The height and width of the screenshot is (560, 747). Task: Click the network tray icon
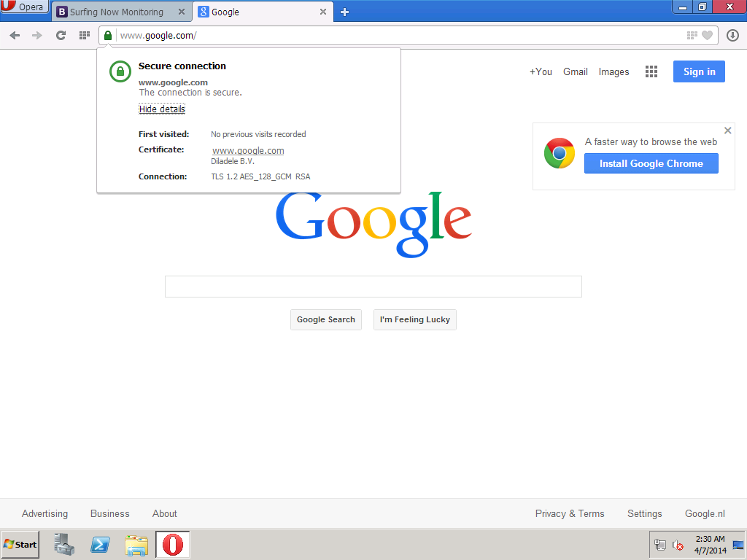(x=659, y=545)
